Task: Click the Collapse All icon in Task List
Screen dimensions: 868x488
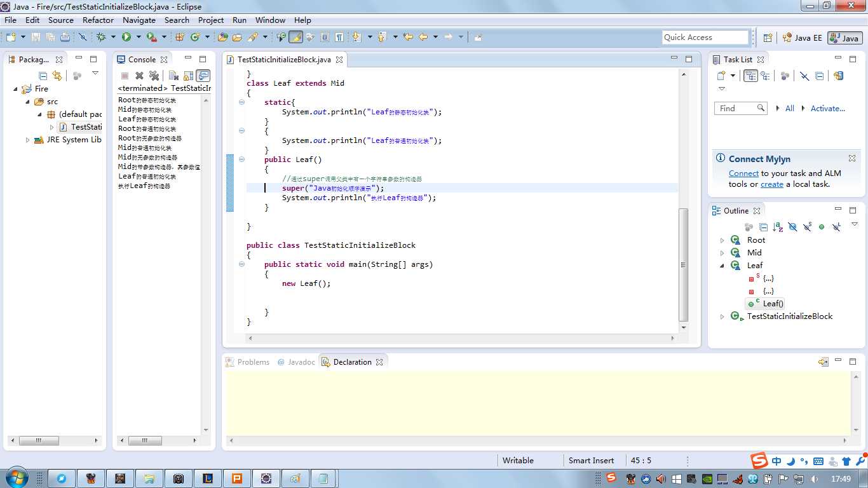Action: click(x=819, y=76)
